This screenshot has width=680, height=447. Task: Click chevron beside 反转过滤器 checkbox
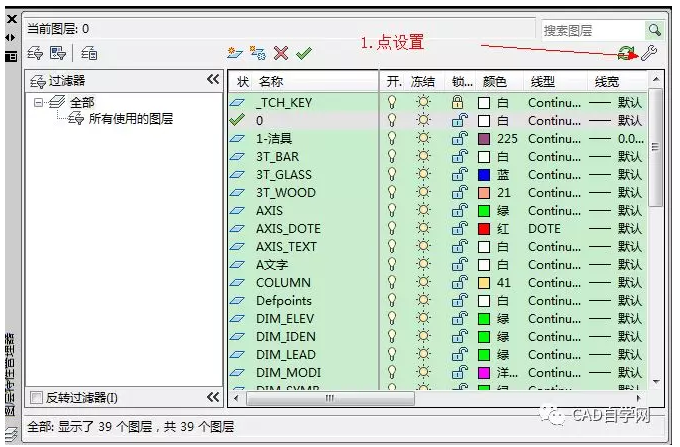213,397
